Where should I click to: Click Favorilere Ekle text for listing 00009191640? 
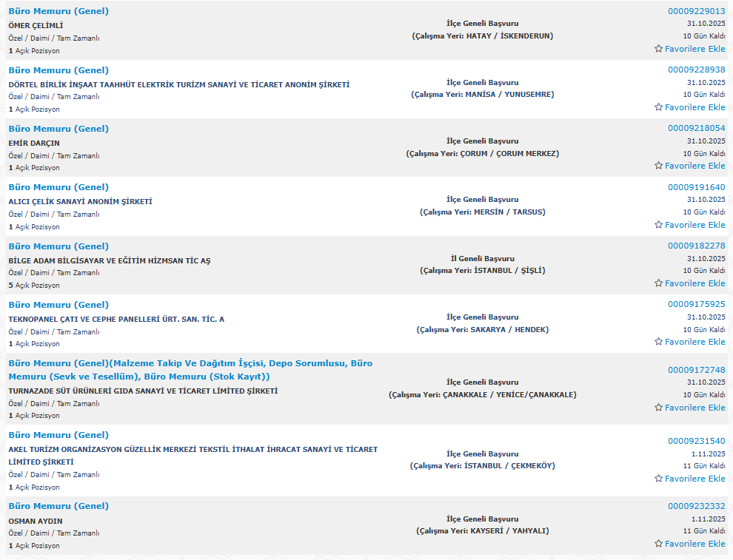[694, 225]
